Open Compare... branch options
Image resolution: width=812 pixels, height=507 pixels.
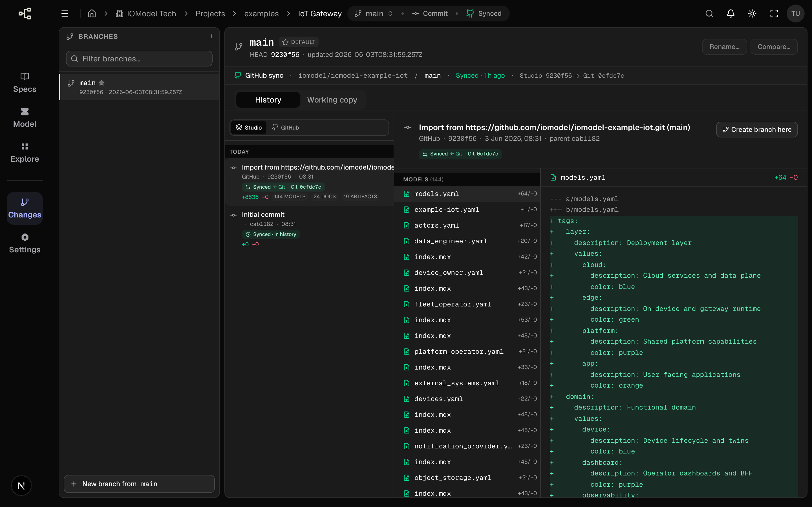click(x=774, y=46)
